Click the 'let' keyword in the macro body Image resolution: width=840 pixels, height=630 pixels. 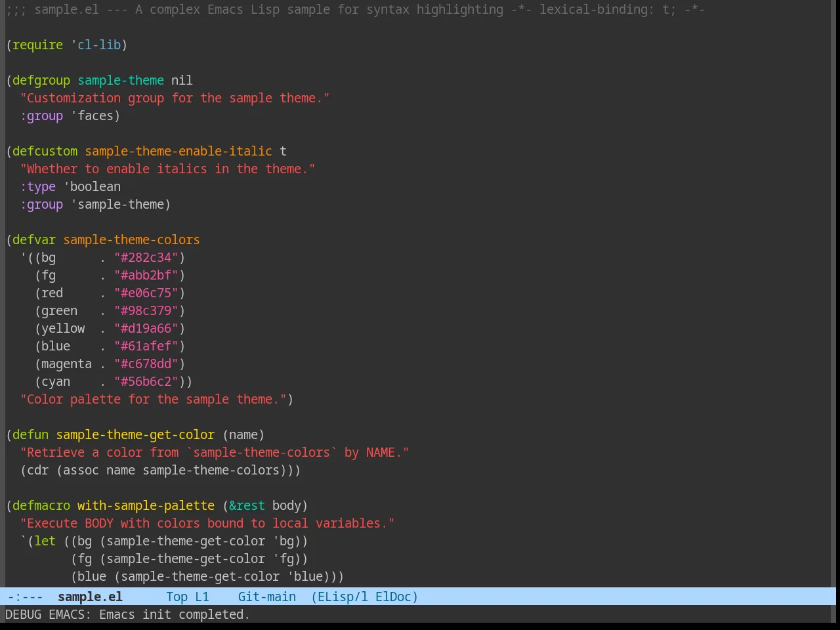pos(45,541)
